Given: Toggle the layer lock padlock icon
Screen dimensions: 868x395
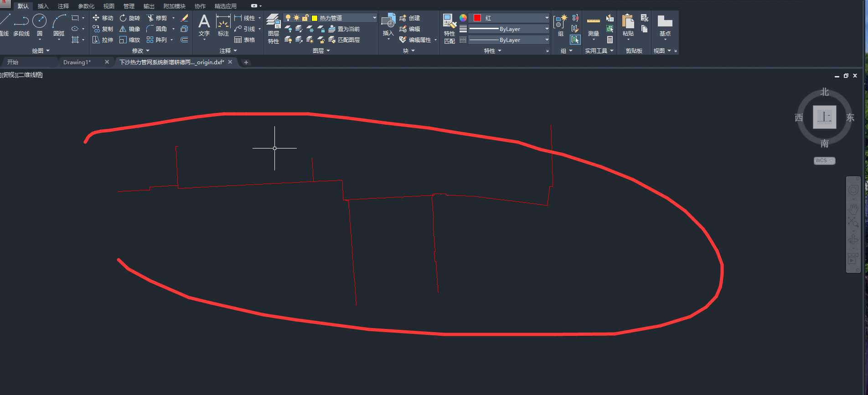Looking at the screenshot, I should click(x=305, y=18).
